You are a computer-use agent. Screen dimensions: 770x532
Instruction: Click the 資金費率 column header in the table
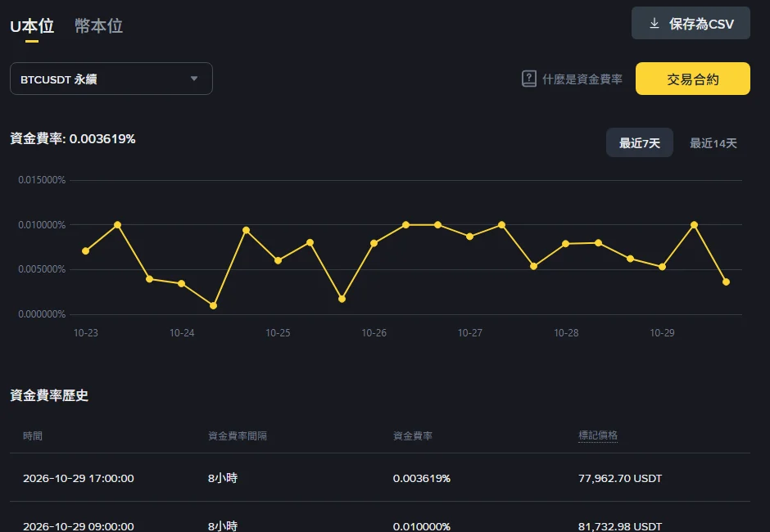point(413,435)
